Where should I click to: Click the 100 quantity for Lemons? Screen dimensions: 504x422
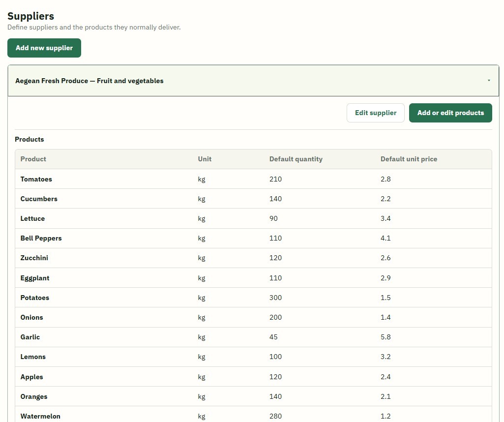pyautogui.click(x=275, y=357)
